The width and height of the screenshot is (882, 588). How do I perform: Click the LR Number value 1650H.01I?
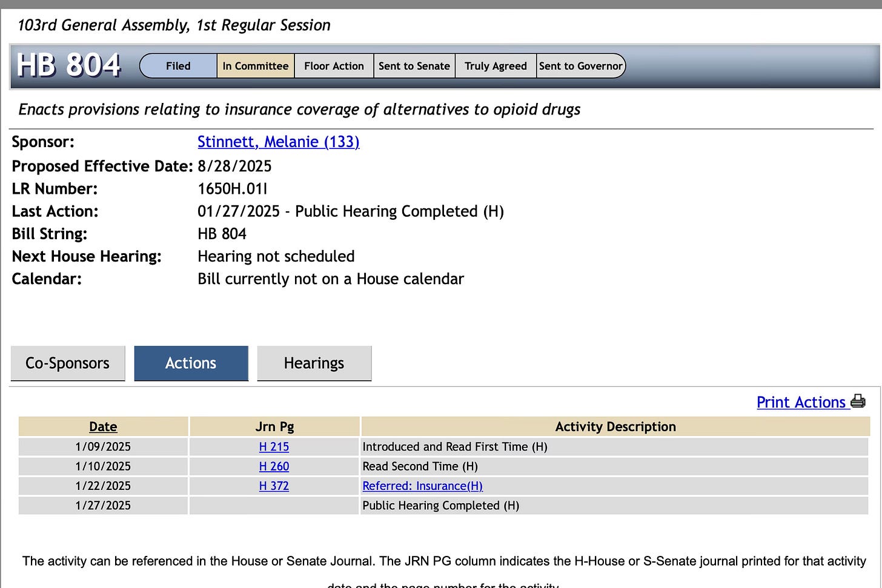[x=233, y=189]
